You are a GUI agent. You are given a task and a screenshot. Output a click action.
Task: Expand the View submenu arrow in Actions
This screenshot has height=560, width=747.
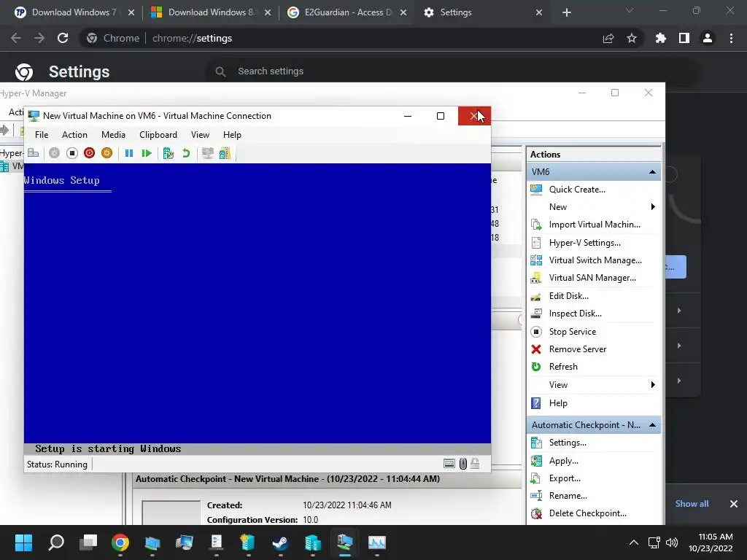click(x=653, y=385)
